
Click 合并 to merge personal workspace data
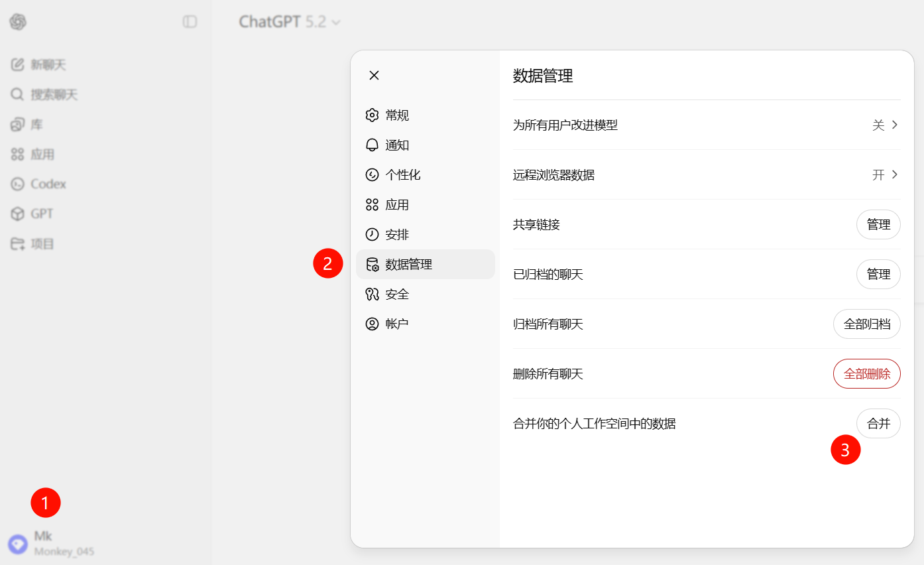click(879, 423)
